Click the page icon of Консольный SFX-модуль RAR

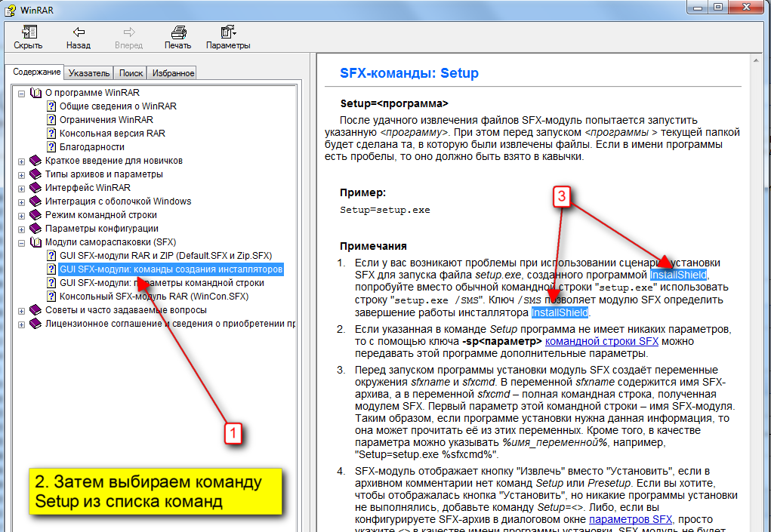(x=51, y=297)
